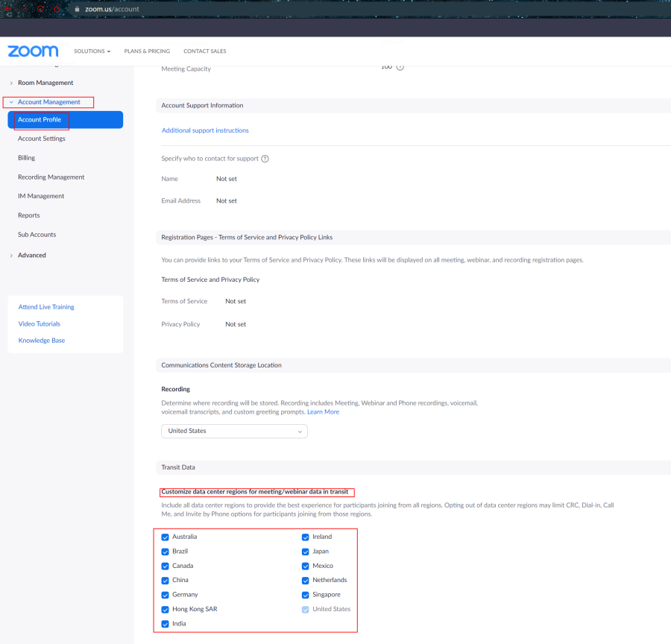Toggle the Mexico data center checkbox
671x644 pixels.
(x=306, y=566)
